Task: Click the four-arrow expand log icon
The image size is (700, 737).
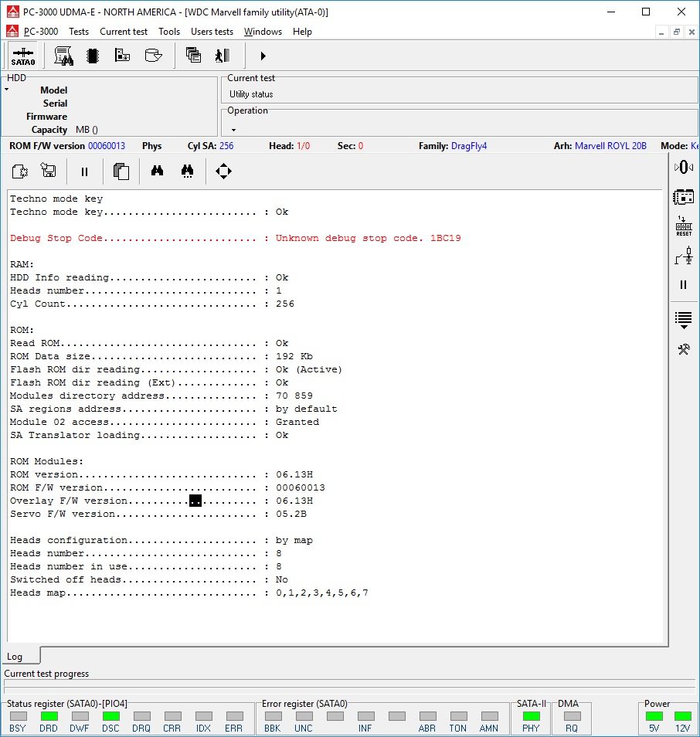Action: point(223,171)
